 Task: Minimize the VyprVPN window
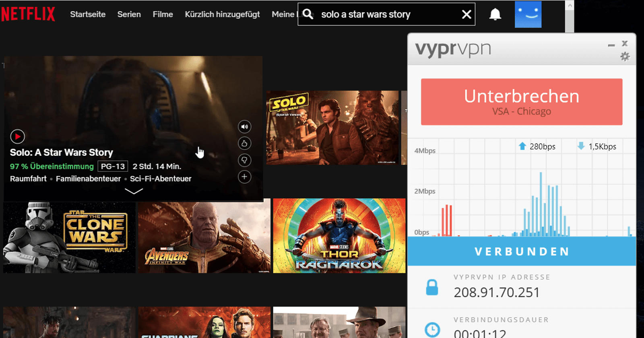point(611,45)
